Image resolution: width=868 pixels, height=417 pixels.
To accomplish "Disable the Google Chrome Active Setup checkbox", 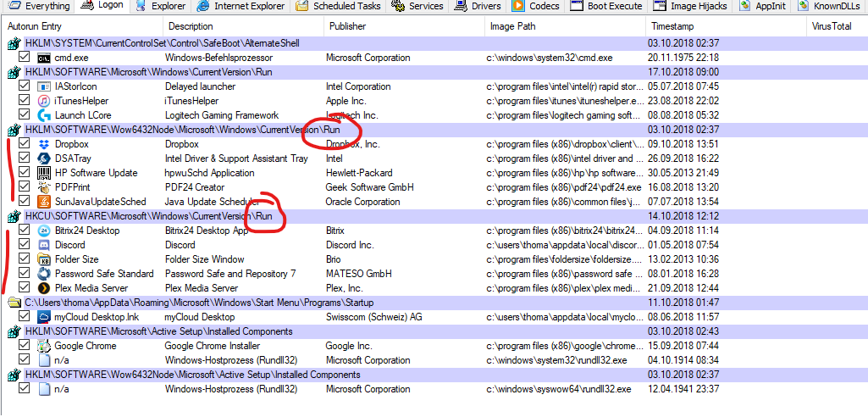I will [24, 345].
